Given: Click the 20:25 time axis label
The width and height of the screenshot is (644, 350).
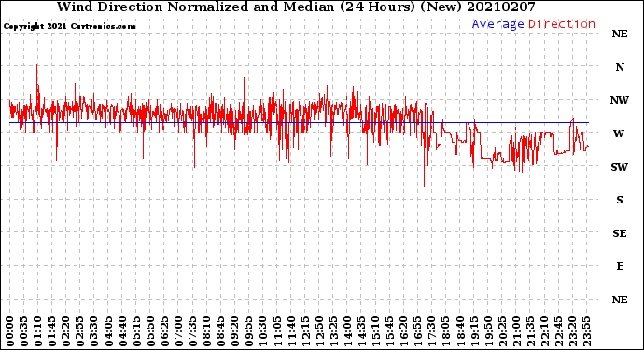Looking at the screenshot, I should [x=502, y=331].
